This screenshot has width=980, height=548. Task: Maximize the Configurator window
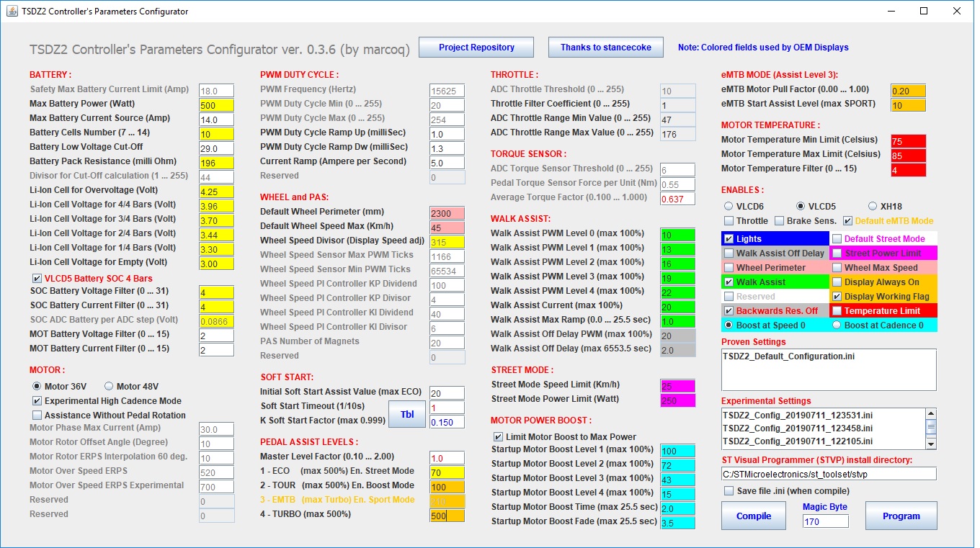(x=924, y=11)
